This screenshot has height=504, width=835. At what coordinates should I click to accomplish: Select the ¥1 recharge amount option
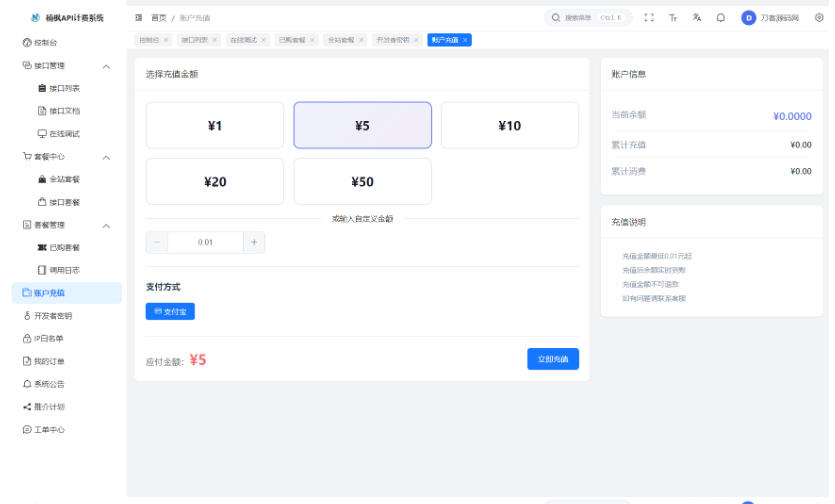[x=214, y=126]
